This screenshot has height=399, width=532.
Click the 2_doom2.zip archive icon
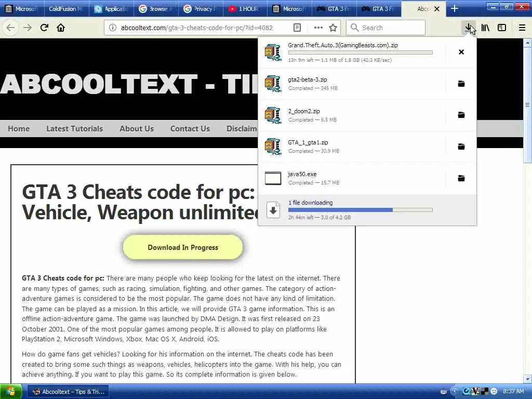(273, 115)
